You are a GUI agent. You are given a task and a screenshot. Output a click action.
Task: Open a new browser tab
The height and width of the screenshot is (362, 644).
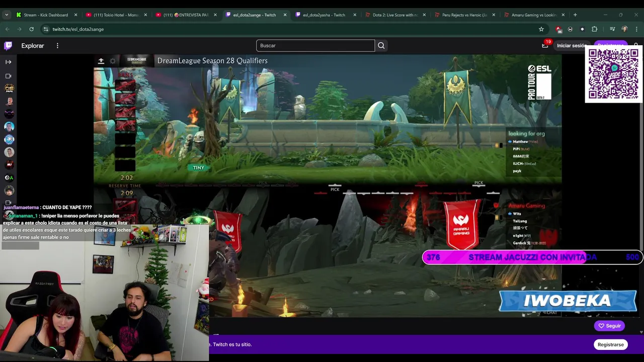575,15
